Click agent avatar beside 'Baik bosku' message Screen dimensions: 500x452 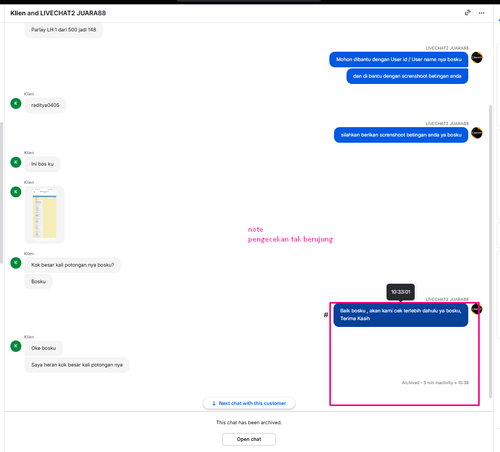pyautogui.click(x=477, y=309)
